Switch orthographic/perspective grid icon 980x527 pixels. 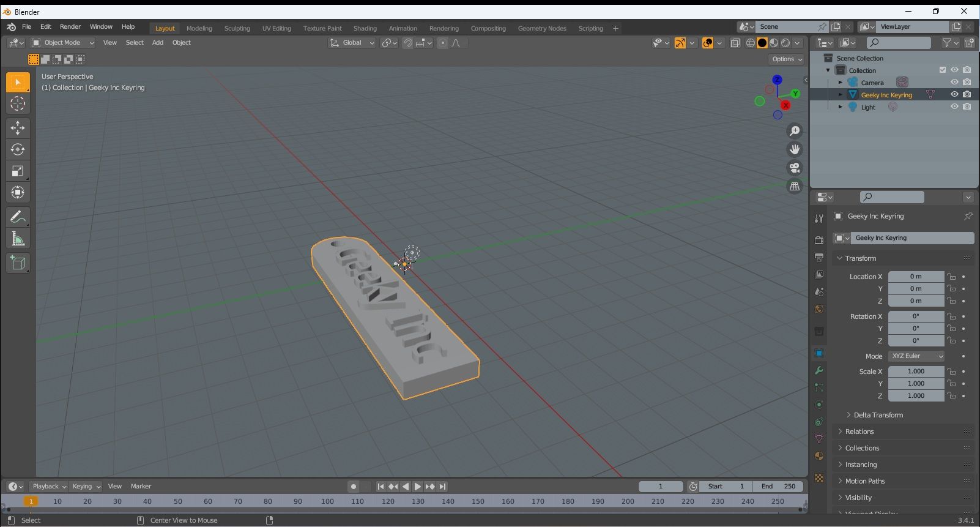point(795,186)
